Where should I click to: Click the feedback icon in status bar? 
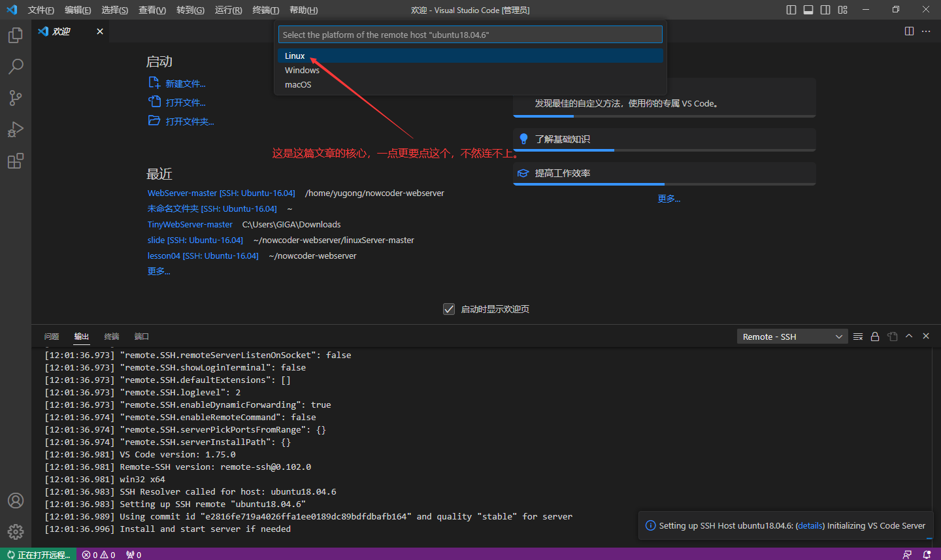(907, 555)
